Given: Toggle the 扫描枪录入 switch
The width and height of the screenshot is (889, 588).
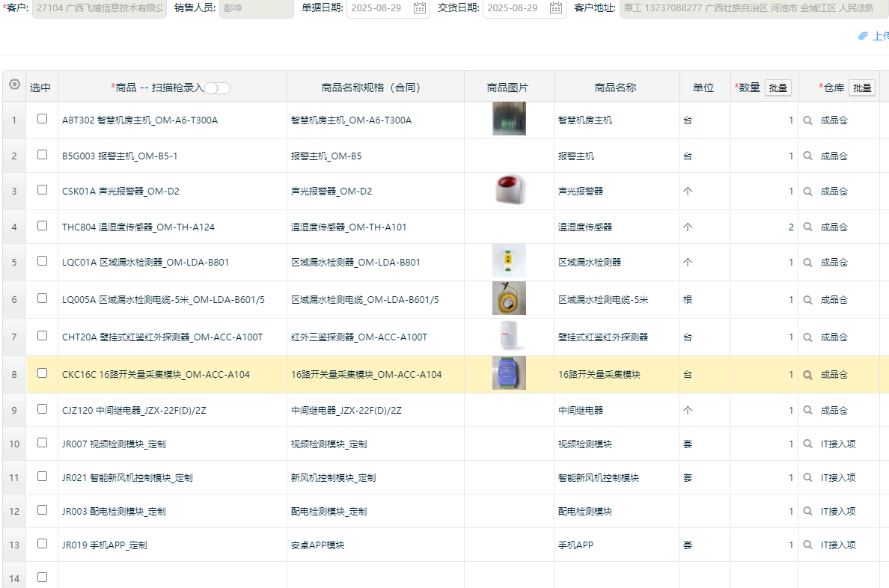Looking at the screenshot, I should click(x=217, y=88).
